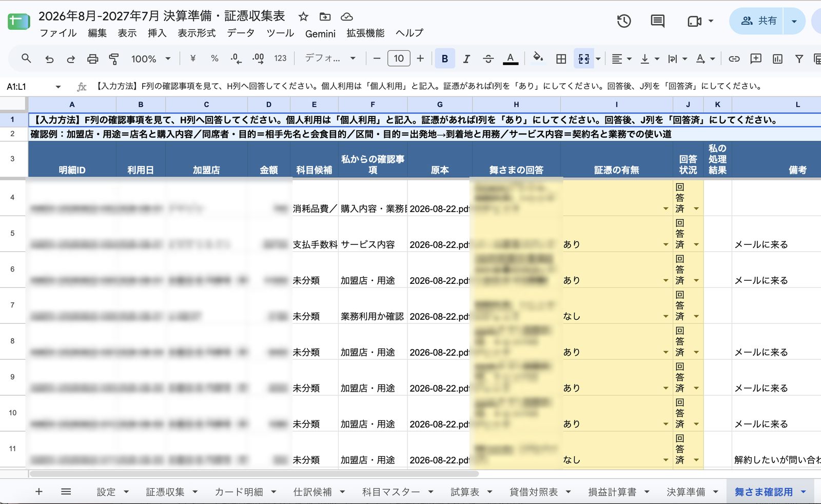
Task: Star this document
Action: (303, 16)
